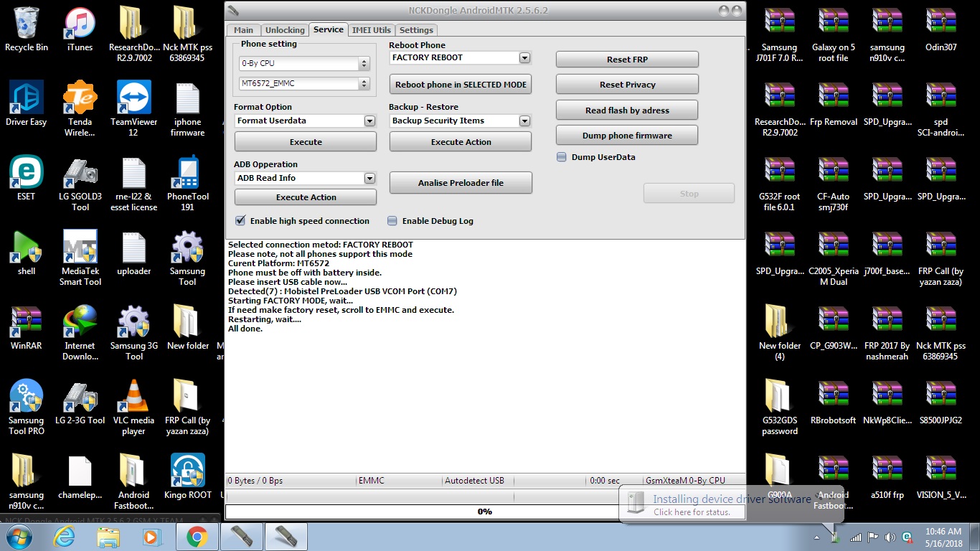980x551 pixels.
Task: Click Dump phone firmware button
Action: coord(627,136)
